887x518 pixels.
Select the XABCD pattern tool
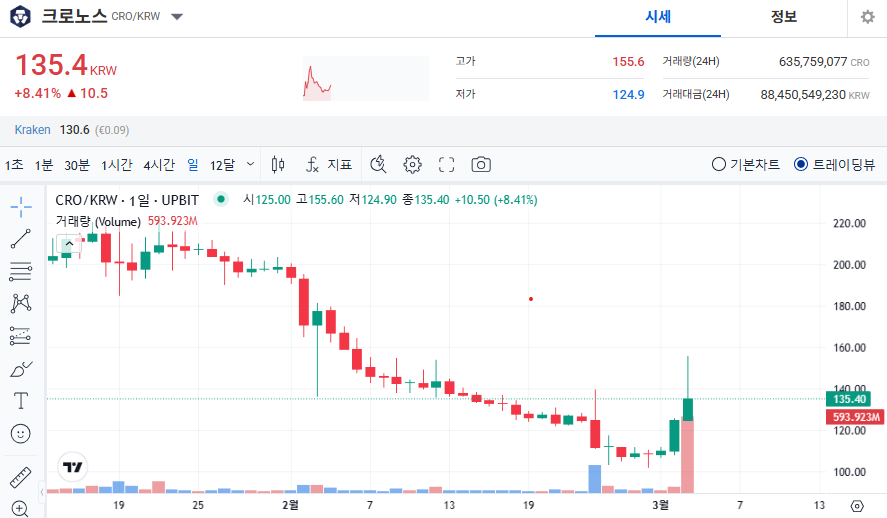pos(21,304)
